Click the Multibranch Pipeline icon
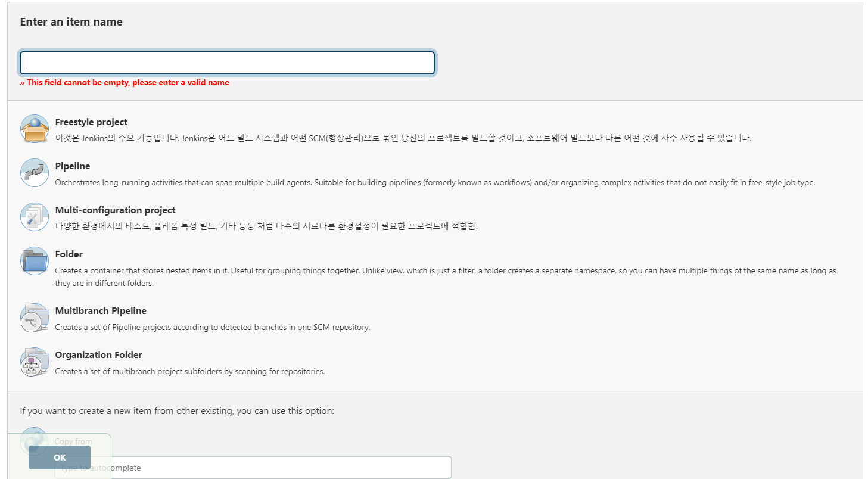868x479 pixels. [35, 318]
